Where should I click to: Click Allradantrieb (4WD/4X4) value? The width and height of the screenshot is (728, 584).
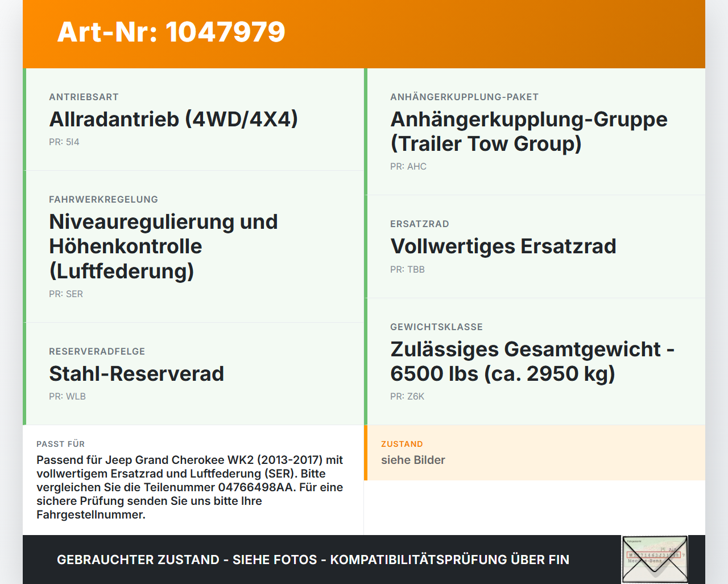point(173,119)
